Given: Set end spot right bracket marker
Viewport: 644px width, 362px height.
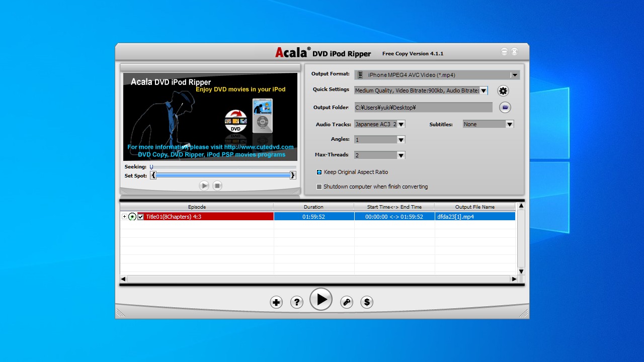Looking at the screenshot, I should (293, 175).
